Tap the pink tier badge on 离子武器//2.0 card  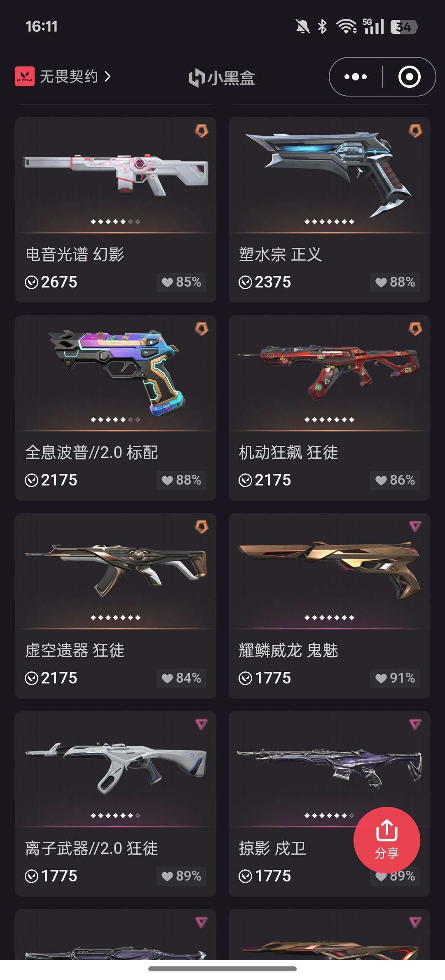coord(201,724)
